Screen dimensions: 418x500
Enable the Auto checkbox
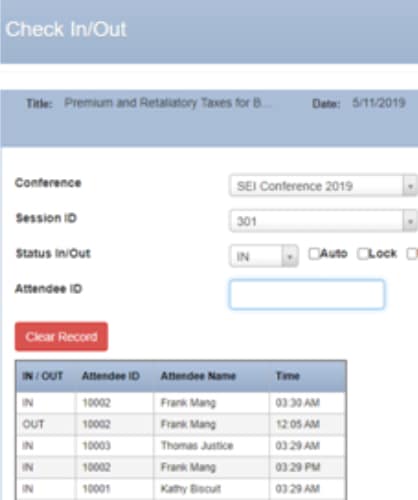pos(314,254)
